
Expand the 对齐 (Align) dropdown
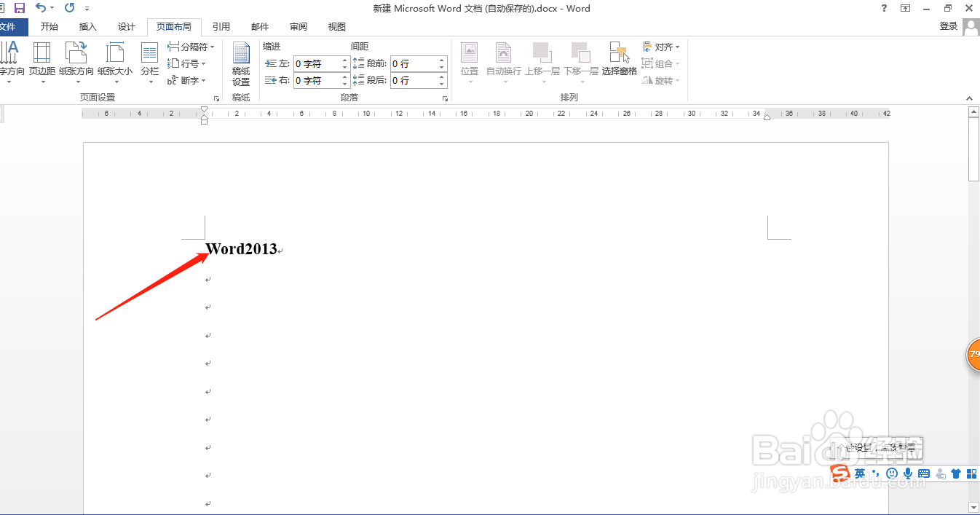pos(661,47)
